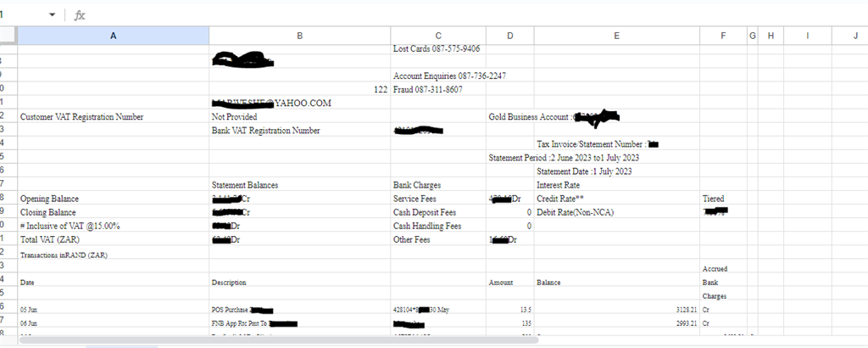Viewport: 868px width, 348px height.
Task: Click the fx function icon
Action: click(80, 15)
